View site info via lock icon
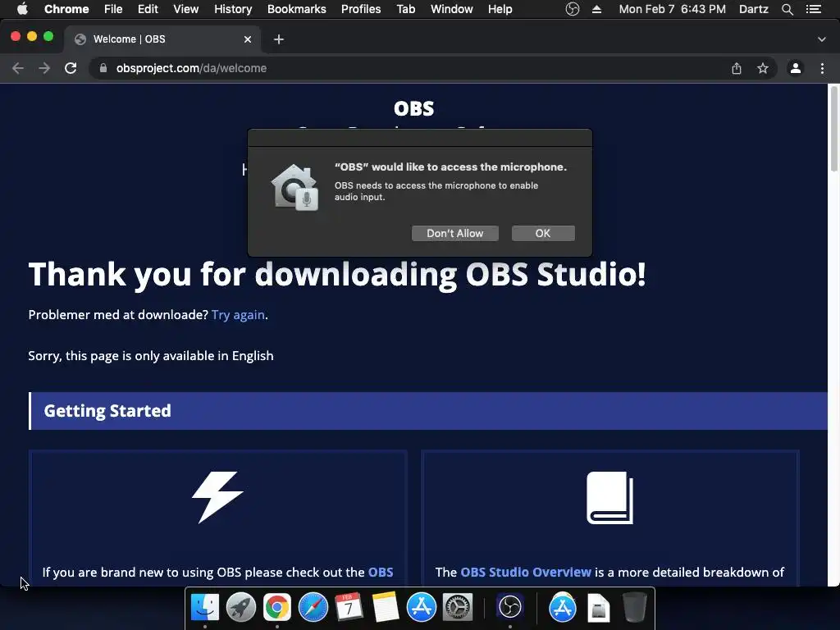 [103, 68]
